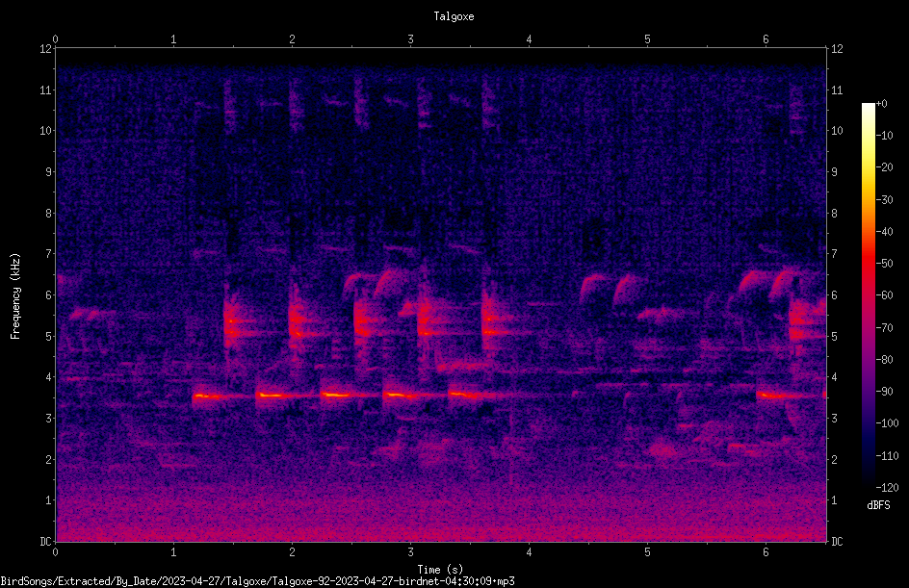Click the curved 6.5 kHz call near 4.5 seconds
Image resolution: width=909 pixels, height=588 pixels.
point(591,288)
